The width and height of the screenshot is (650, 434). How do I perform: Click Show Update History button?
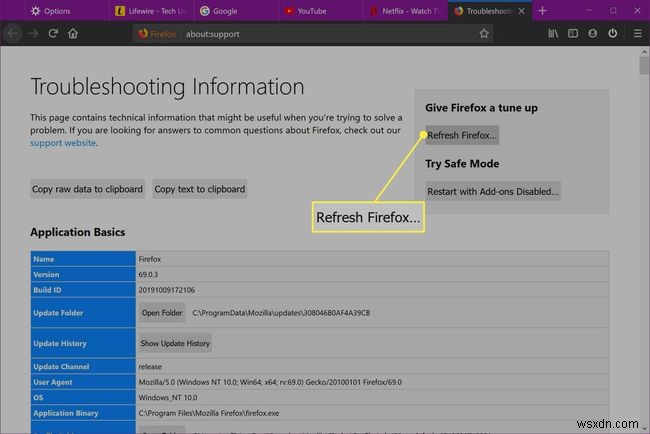(175, 343)
